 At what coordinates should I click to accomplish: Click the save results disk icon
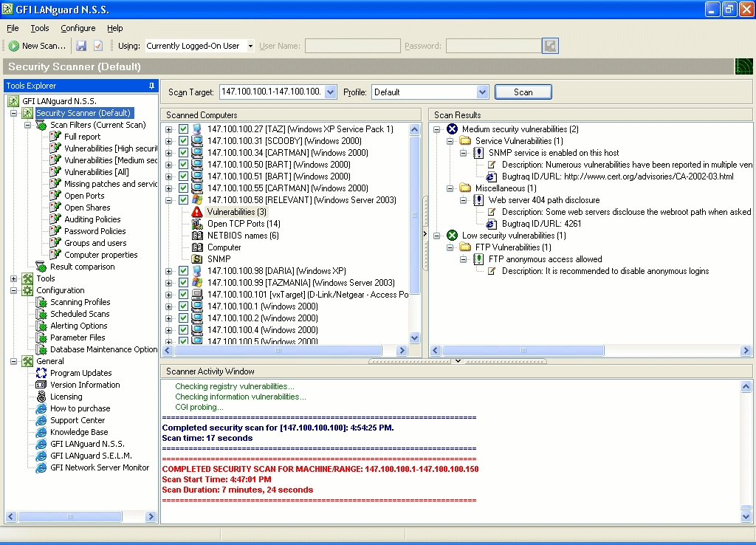point(81,46)
